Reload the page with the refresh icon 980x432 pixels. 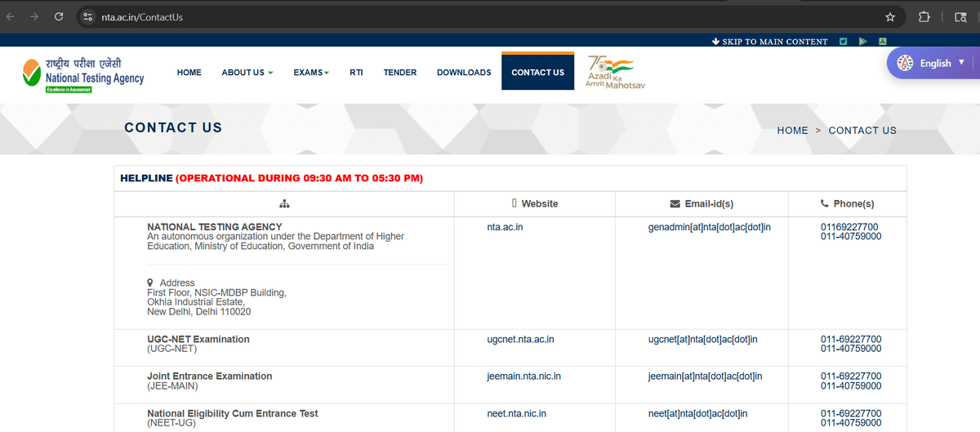[x=59, y=16]
